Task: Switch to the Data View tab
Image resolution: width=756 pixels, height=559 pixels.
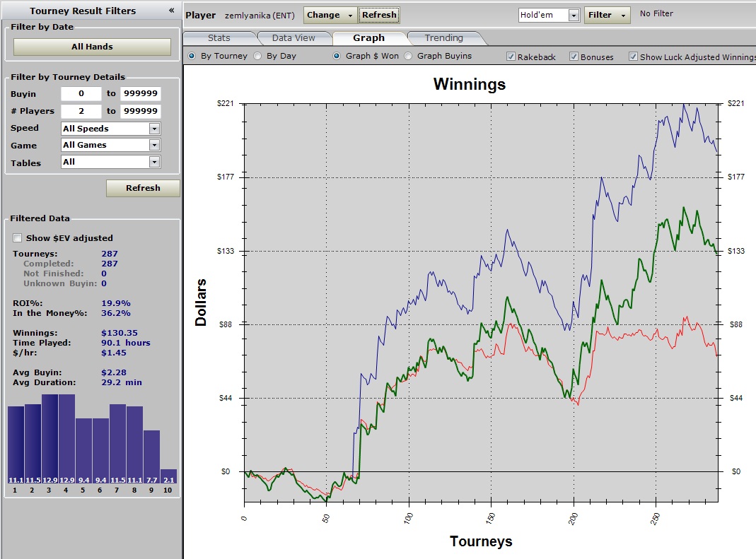Action: pos(293,38)
